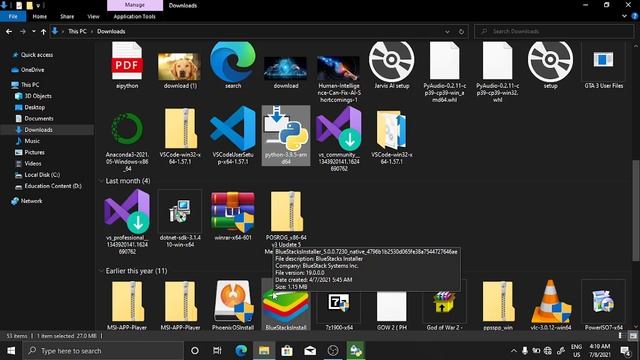This screenshot has height=360, width=640.
Task: Select the winrar-x64-601 installer
Action: [233, 216]
